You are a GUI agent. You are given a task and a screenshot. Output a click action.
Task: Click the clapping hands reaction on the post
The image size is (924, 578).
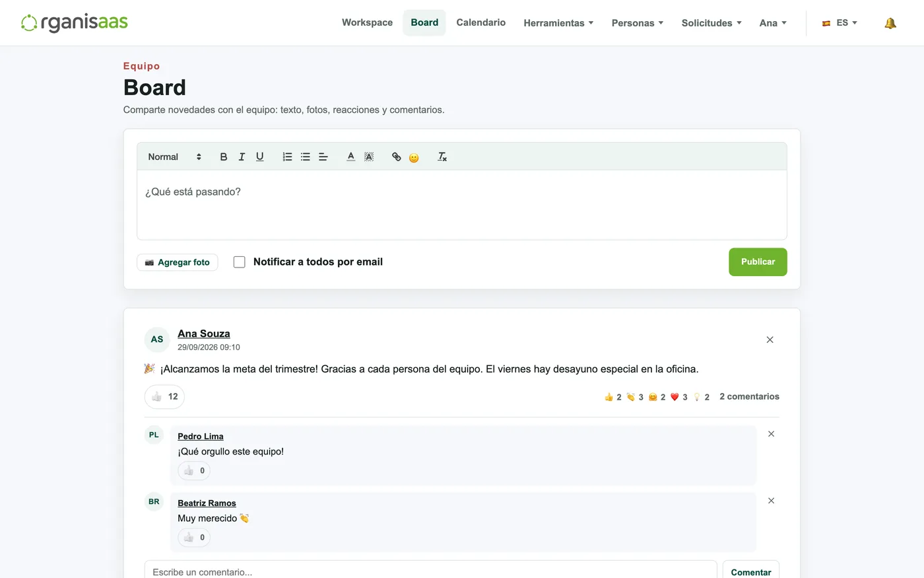click(635, 397)
